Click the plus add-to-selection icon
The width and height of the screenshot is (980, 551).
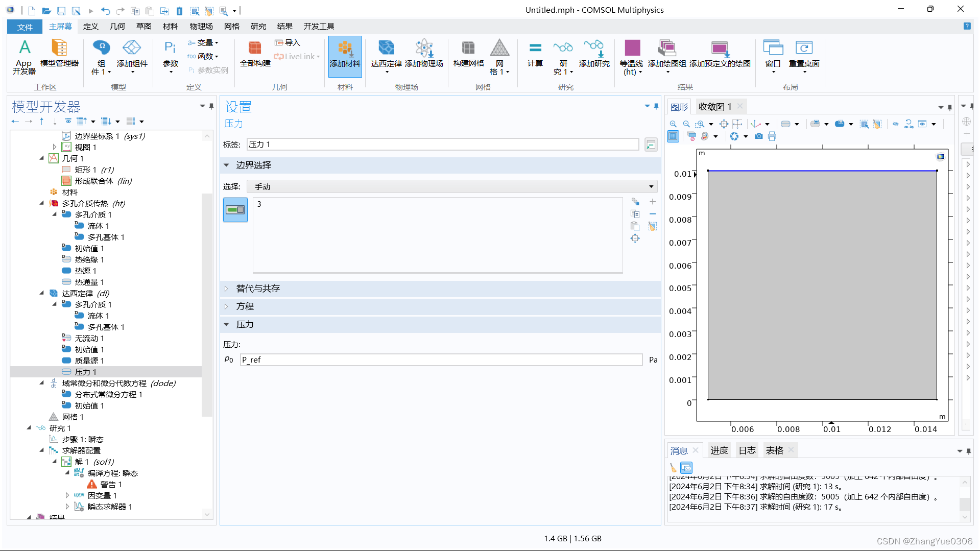653,202
